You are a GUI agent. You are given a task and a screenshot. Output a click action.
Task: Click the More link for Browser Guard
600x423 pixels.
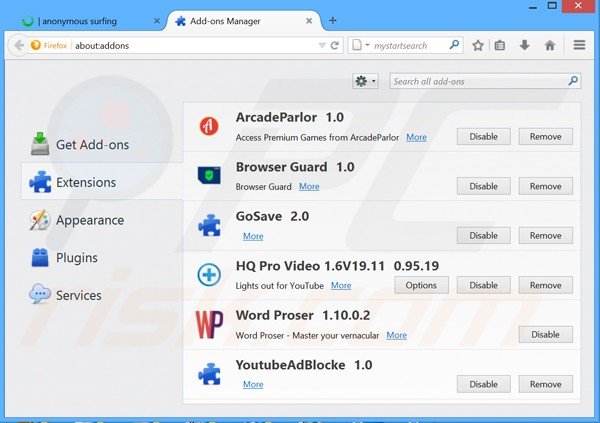(x=309, y=186)
